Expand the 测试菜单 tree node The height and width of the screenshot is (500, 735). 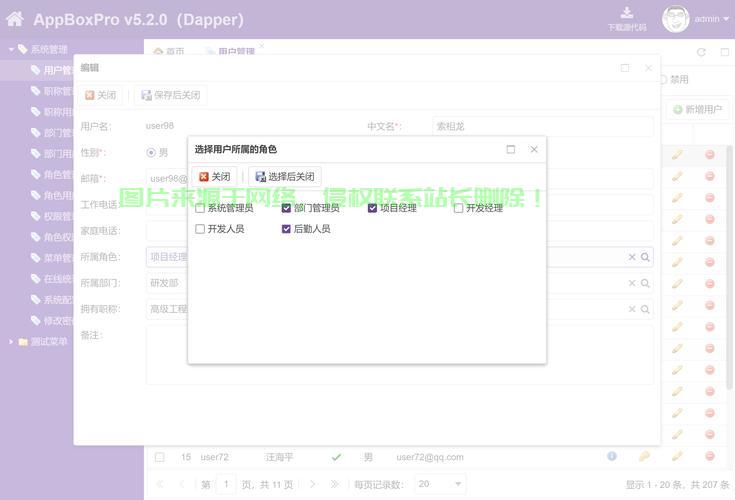[x=11, y=342]
